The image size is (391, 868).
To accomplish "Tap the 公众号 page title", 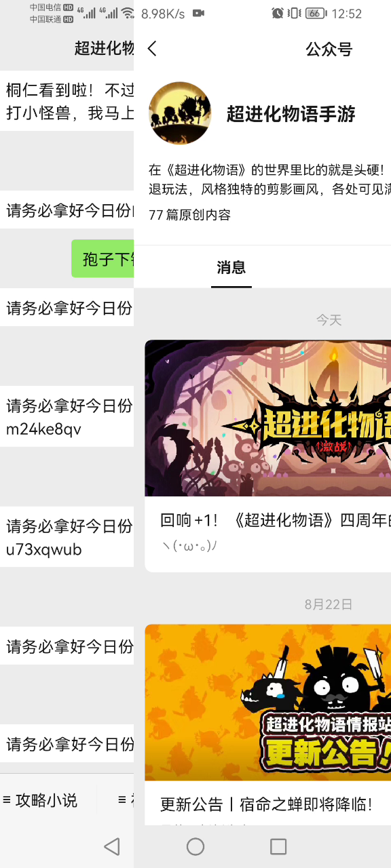I will click(x=329, y=49).
